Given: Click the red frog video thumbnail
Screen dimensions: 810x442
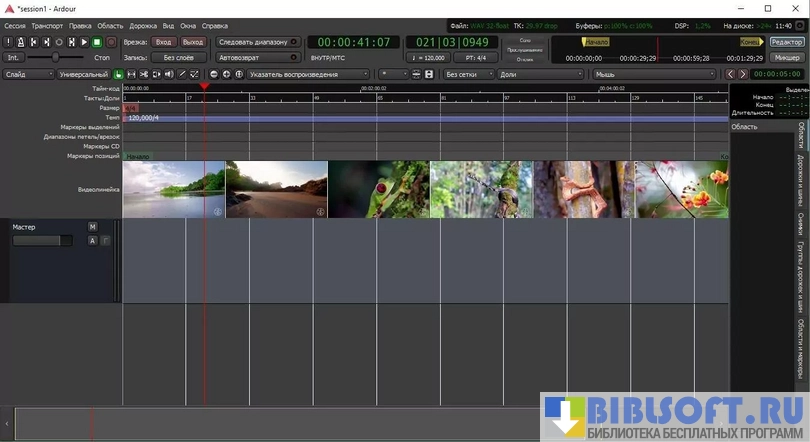Looking at the screenshot, I should 379,189.
